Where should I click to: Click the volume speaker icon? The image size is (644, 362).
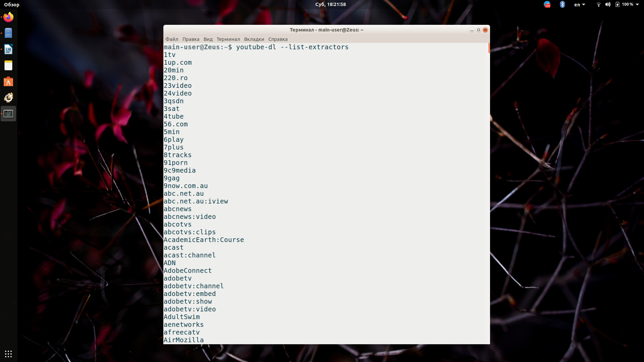pyautogui.click(x=608, y=4)
